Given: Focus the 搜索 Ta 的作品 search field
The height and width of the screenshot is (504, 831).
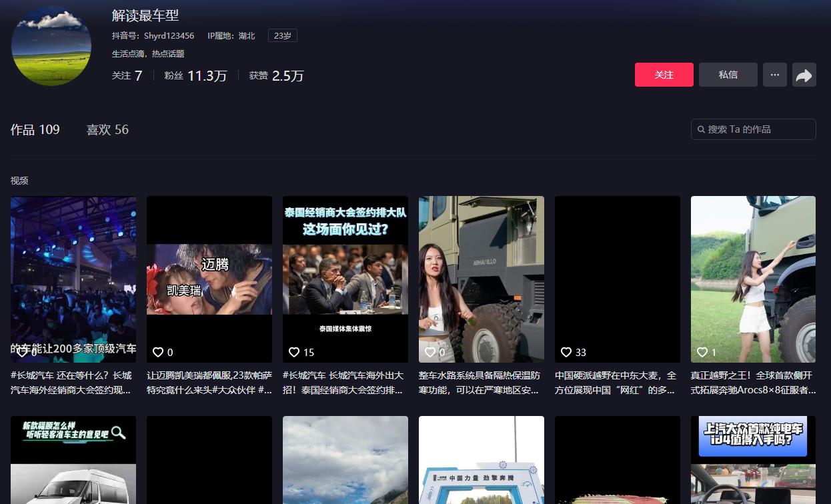Looking at the screenshot, I should coord(753,129).
